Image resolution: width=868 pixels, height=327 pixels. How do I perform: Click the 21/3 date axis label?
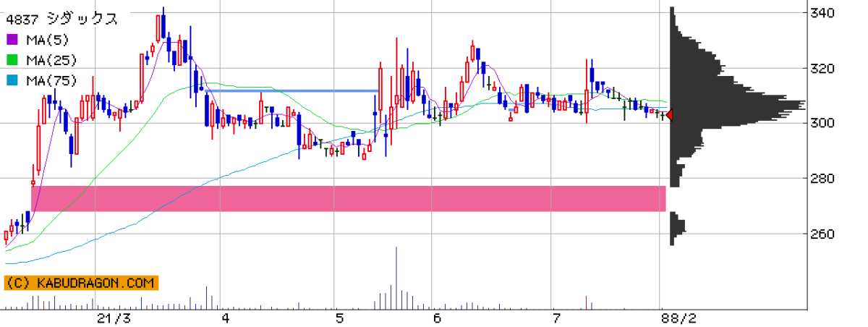tap(114, 318)
